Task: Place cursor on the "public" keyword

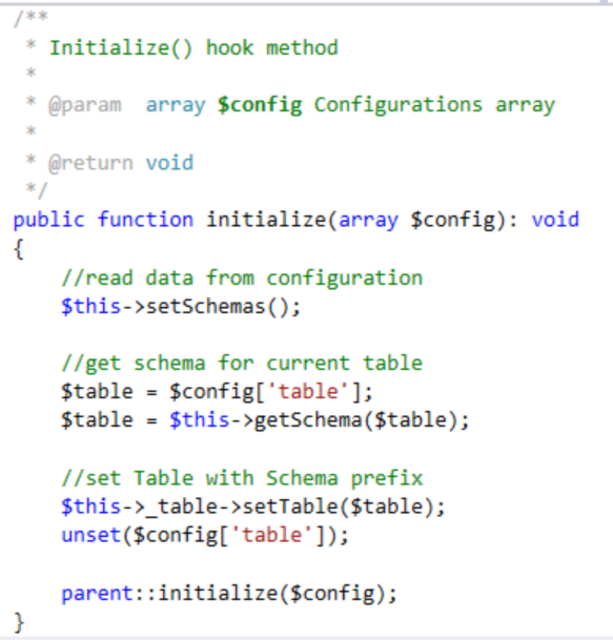Action: (48, 220)
